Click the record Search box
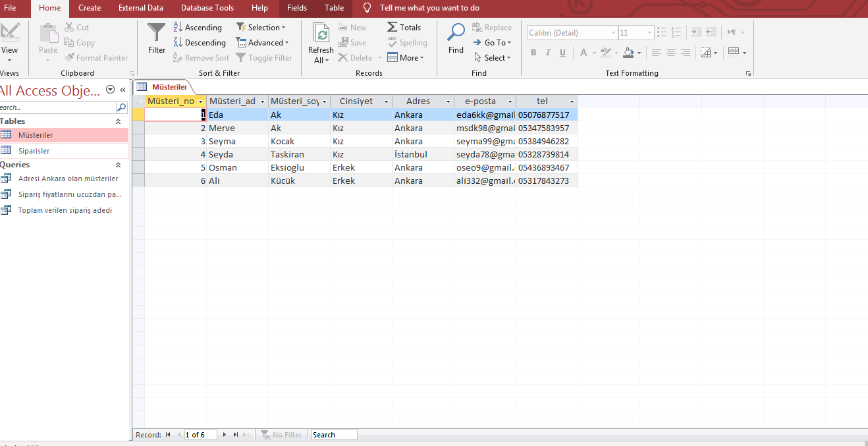The height and width of the screenshot is (446, 868). tap(334, 435)
